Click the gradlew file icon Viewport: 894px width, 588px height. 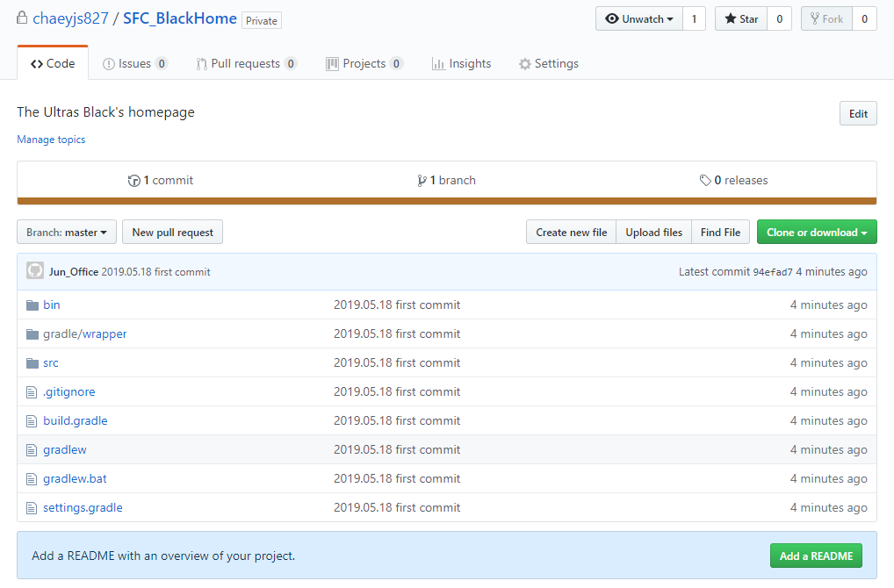point(32,450)
